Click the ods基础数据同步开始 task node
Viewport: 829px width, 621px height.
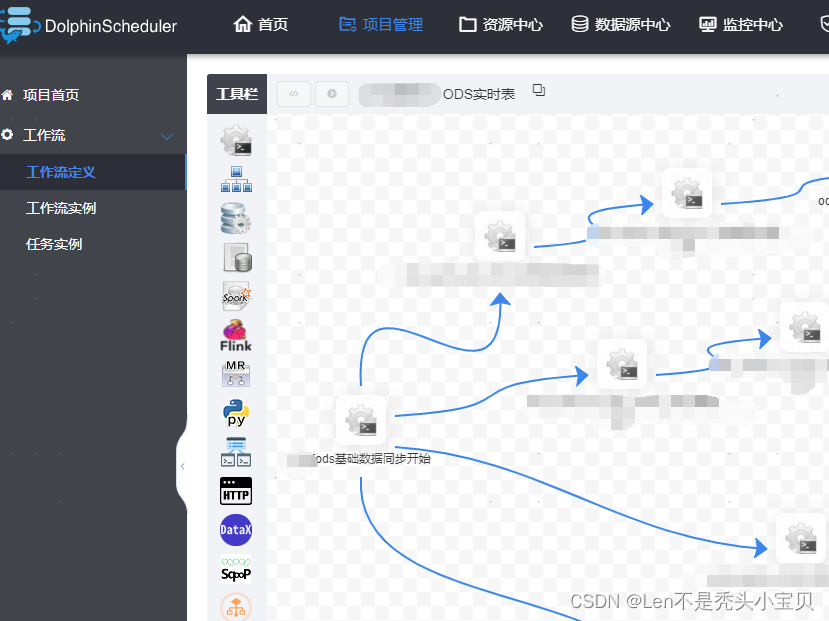361,420
